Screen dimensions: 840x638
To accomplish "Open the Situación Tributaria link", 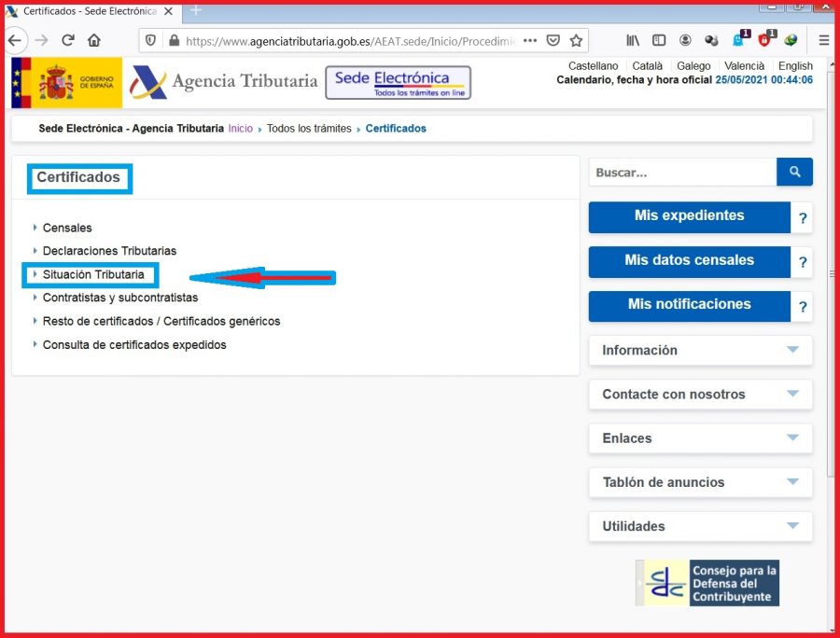I will tap(93, 275).
